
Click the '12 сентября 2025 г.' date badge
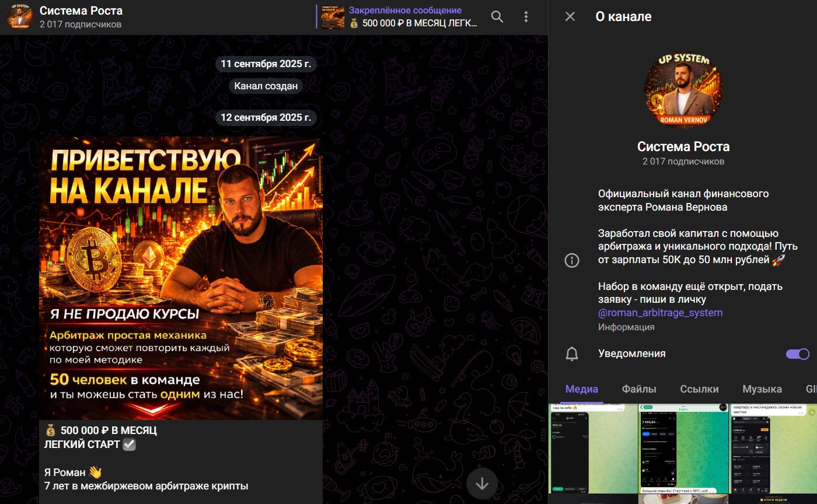266,117
